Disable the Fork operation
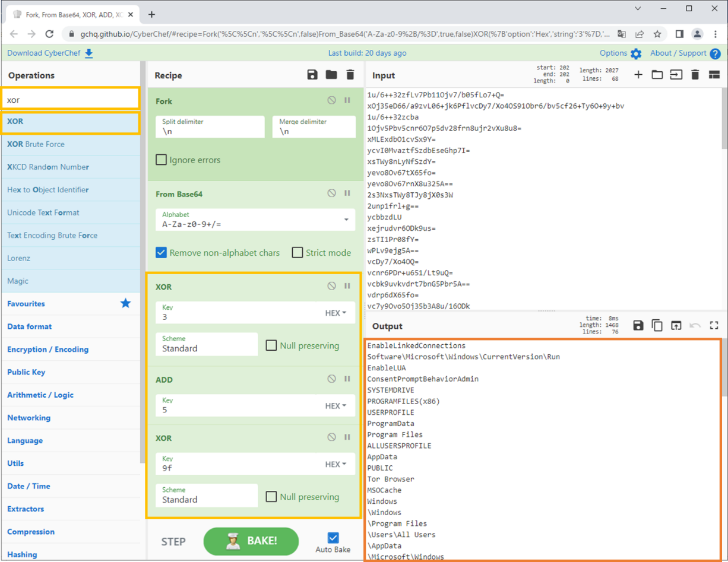This screenshot has width=728, height=562. pyautogui.click(x=331, y=100)
